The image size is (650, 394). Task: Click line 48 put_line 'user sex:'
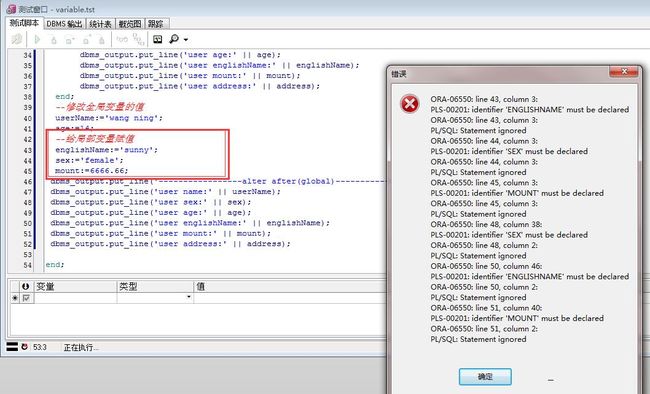(x=151, y=202)
